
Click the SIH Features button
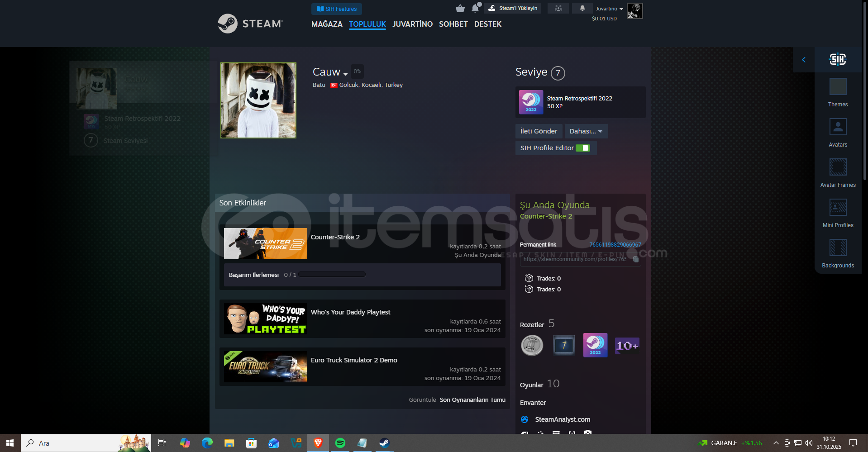click(337, 9)
